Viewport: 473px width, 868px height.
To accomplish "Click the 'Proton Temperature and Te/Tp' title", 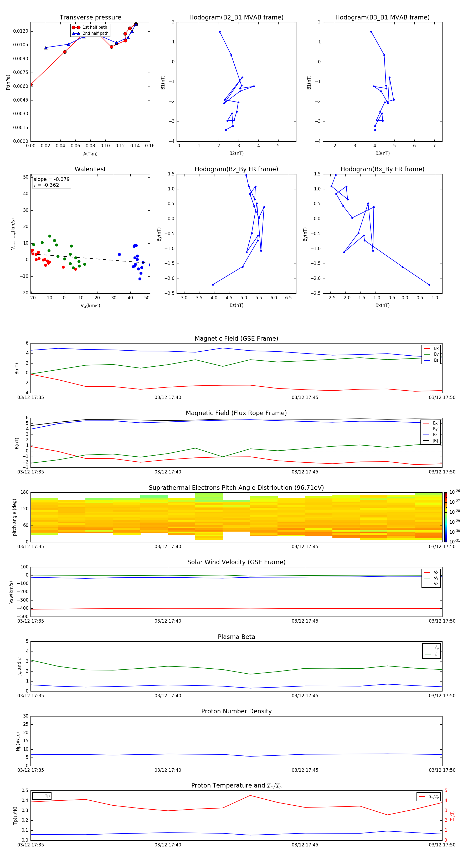I will [236, 786].
